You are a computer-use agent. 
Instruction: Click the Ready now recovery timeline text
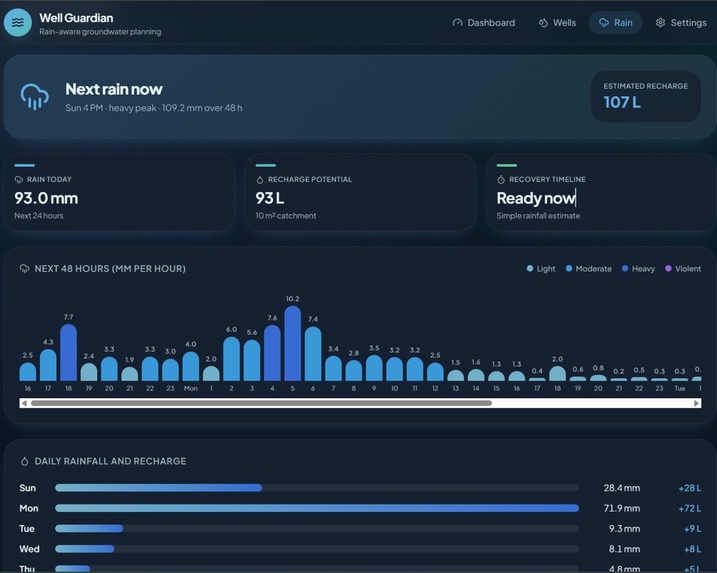pyautogui.click(x=535, y=198)
